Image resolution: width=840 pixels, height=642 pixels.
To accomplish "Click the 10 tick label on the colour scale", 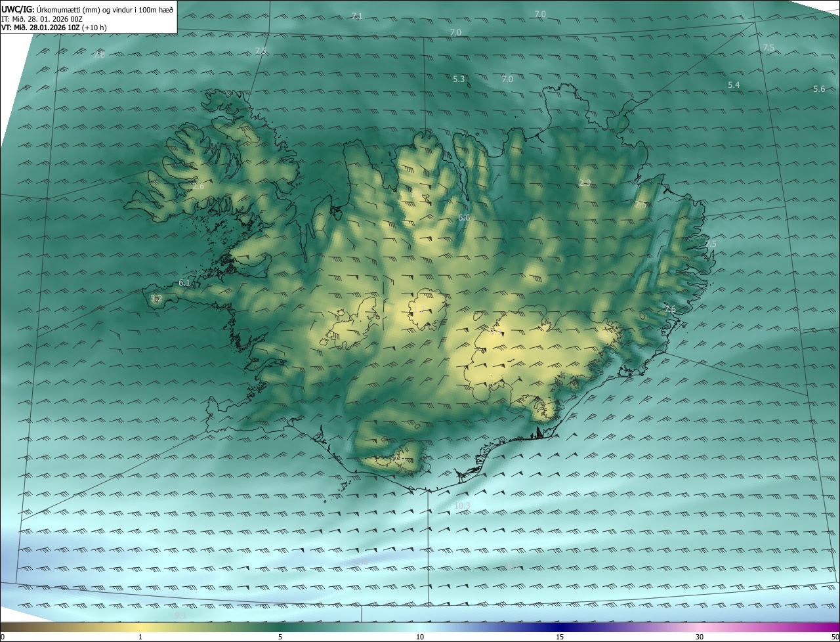I will coord(420,637).
